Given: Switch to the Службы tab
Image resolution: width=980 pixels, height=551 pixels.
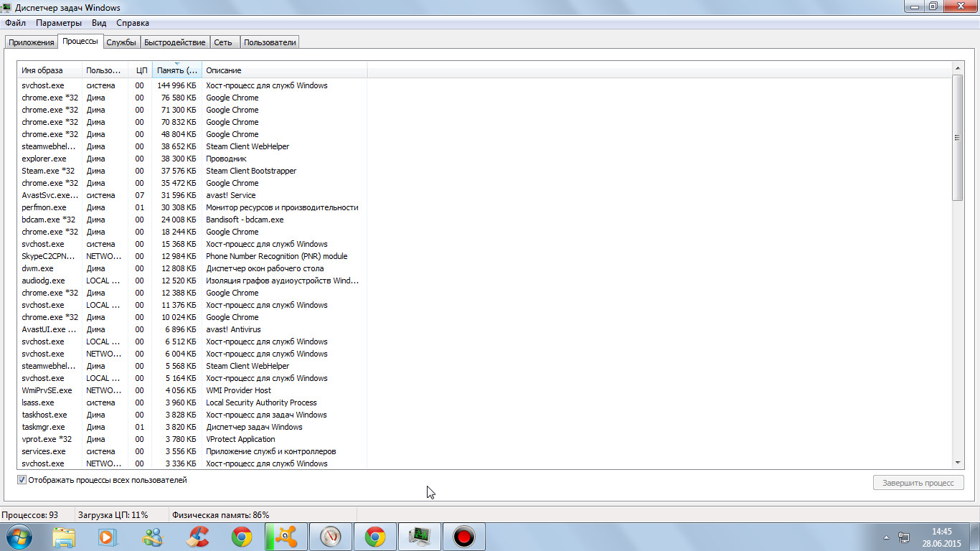Looking at the screenshot, I should (121, 42).
